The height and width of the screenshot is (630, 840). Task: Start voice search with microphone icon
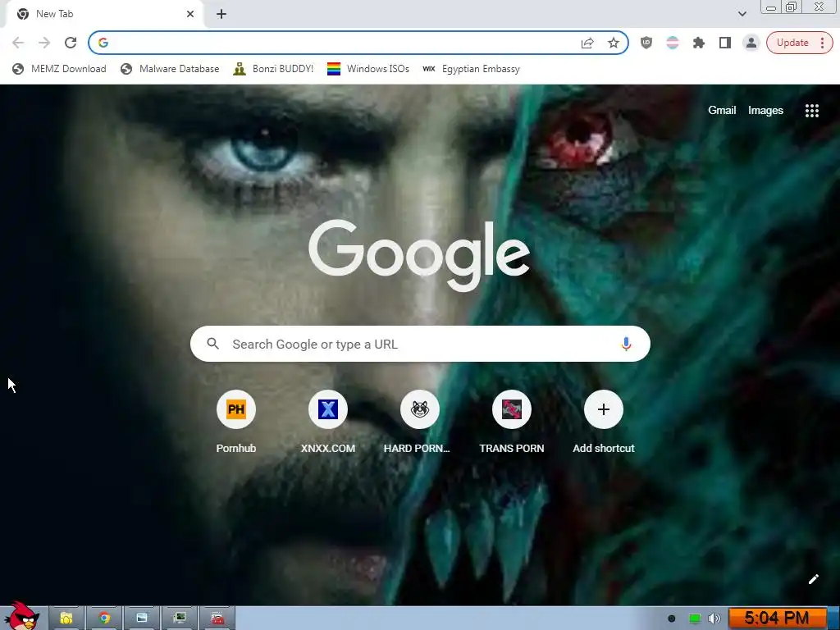pyautogui.click(x=626, y=344)
